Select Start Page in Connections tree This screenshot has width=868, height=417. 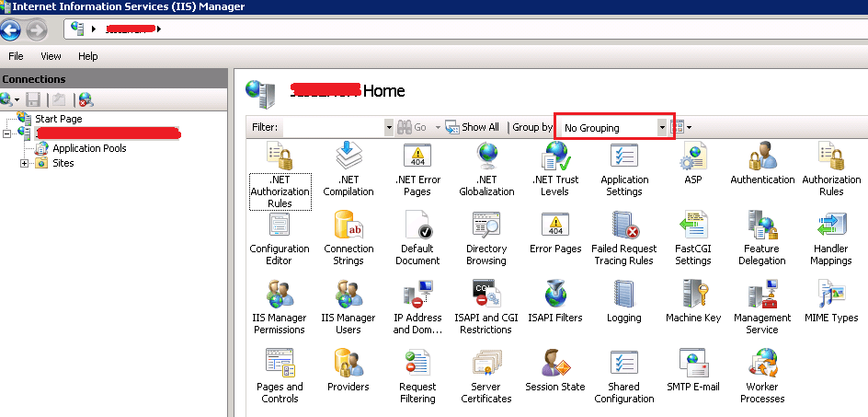[x=59, y=119]
